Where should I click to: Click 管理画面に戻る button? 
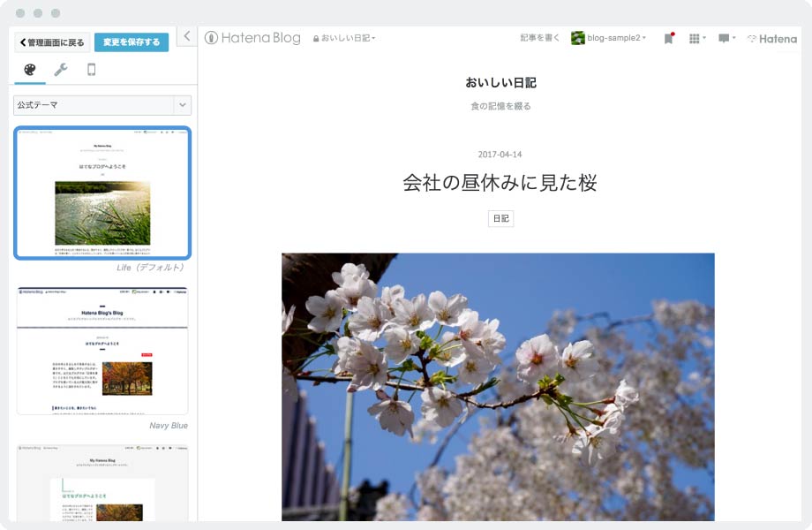(52, 42)
